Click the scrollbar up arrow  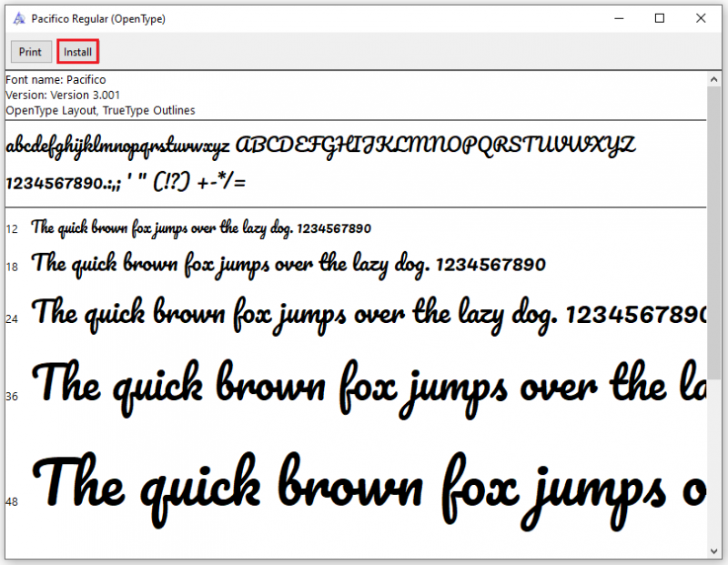coord(713,79)
